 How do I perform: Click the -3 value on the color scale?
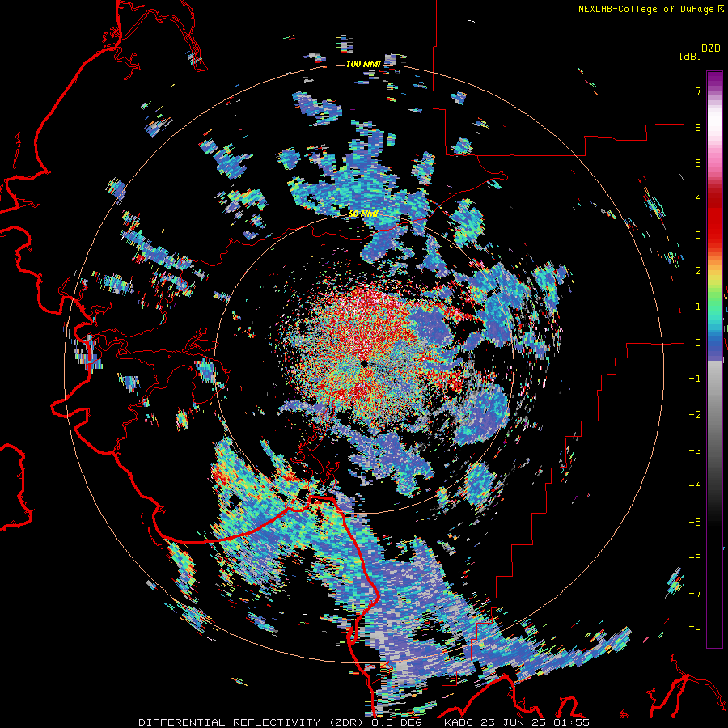click(x=695, y=450)
